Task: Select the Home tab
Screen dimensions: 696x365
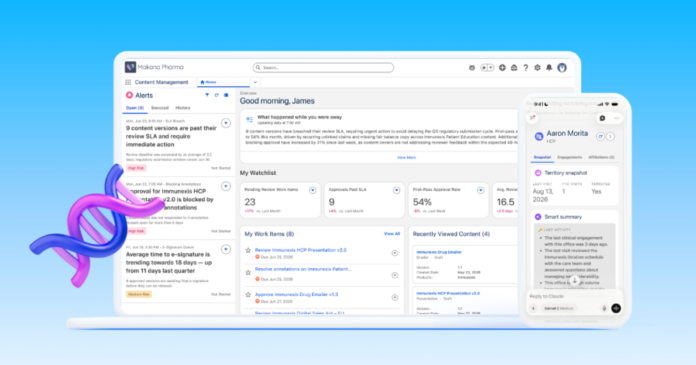Action: click(x=223, y=82)
